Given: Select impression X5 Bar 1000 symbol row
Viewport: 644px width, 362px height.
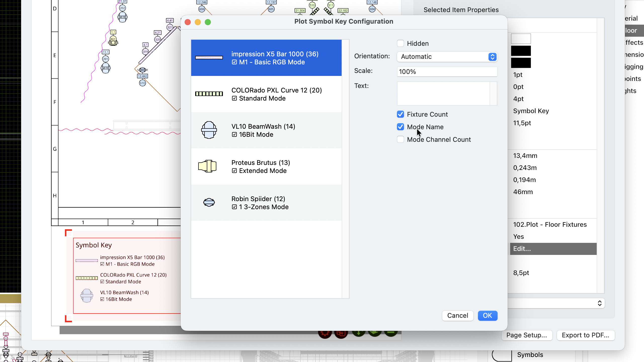Looking at the screenshot, I should (266, 58).
